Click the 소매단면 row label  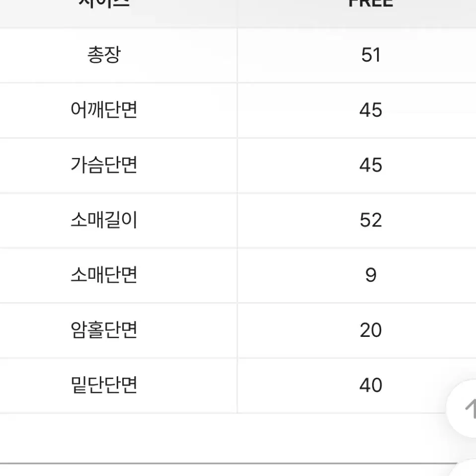[x=104, y=275]
